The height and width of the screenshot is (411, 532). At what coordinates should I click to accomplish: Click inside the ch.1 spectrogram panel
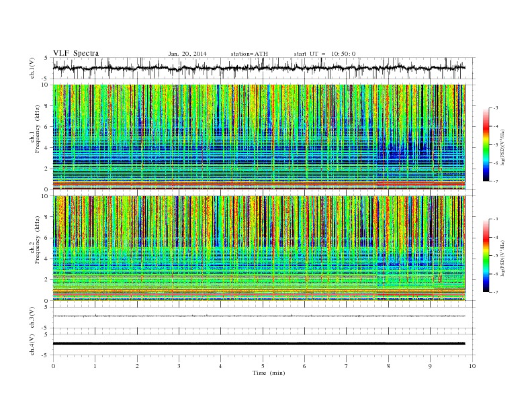259,137
